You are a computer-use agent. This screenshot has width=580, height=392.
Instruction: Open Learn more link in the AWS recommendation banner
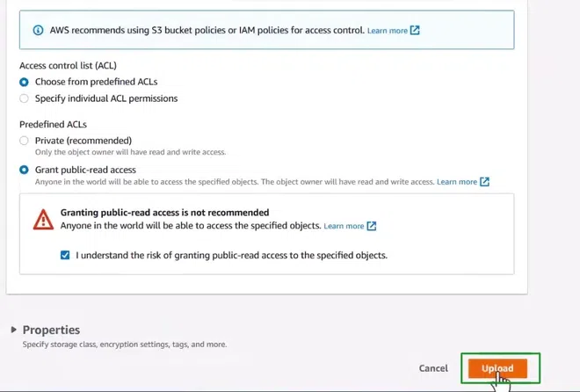387,31
